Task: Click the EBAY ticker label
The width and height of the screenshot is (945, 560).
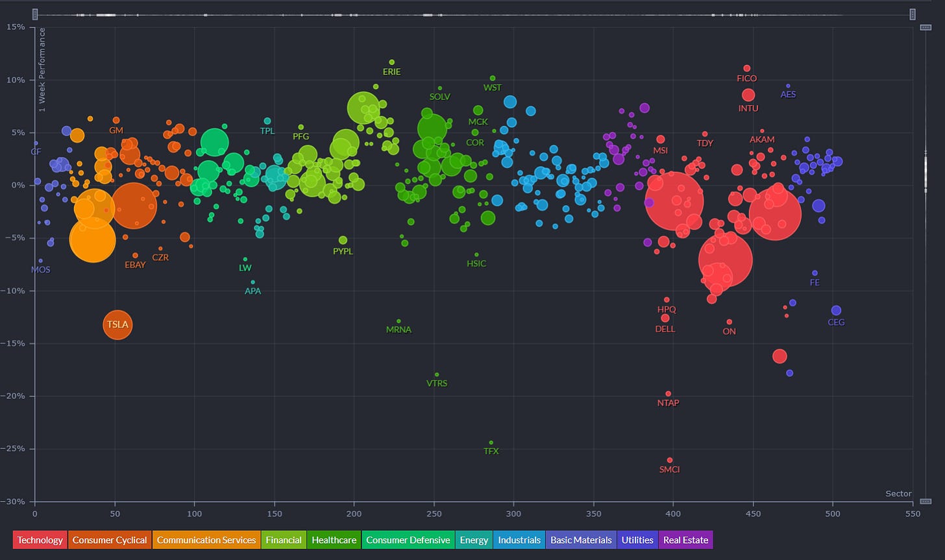Action: (135, 265)
